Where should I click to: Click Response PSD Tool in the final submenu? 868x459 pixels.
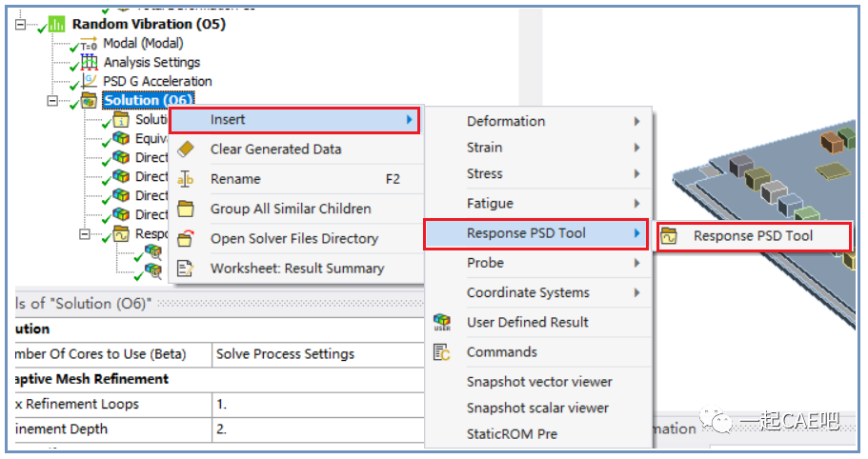753,236
